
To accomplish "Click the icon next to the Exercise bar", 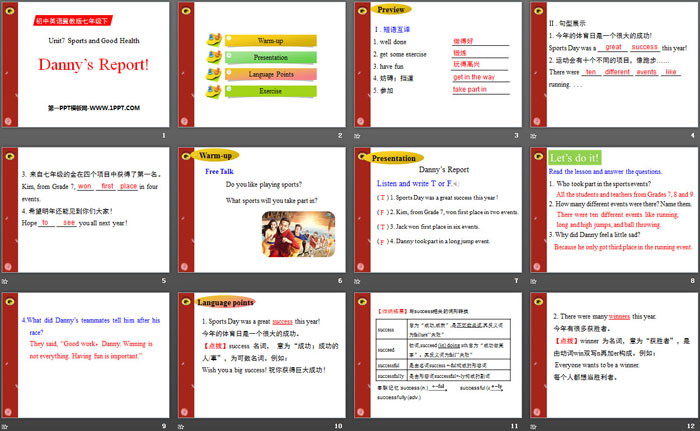I will coord(212,92).
